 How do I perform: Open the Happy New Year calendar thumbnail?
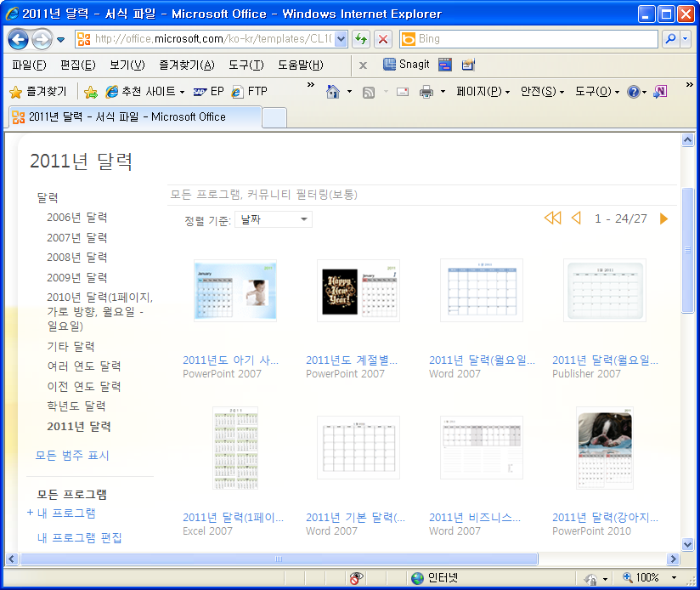coord(358,291)
